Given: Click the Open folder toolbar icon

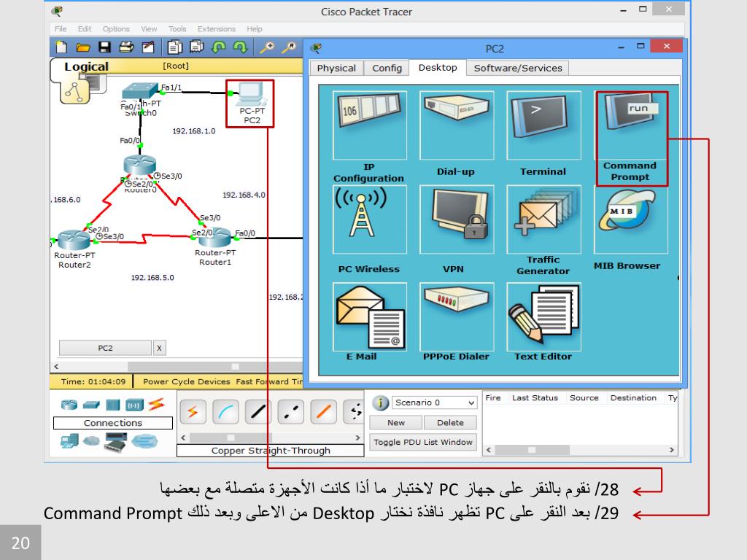Looking at the screenshot, I should 83,47.
